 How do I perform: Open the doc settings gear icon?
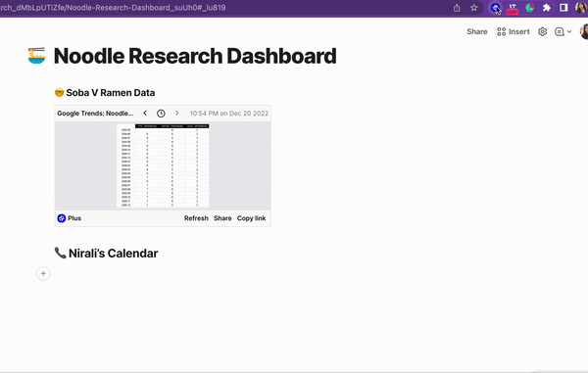[x=542, y=32]
